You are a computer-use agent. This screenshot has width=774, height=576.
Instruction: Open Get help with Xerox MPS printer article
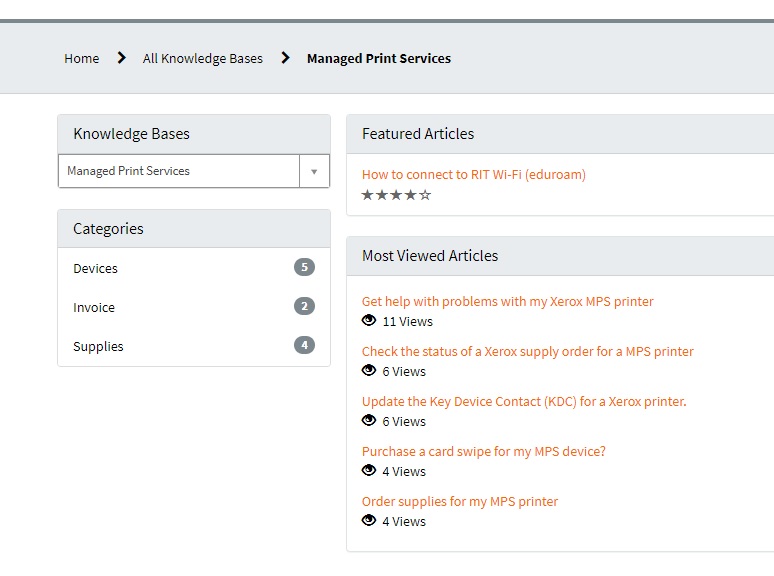507,301
